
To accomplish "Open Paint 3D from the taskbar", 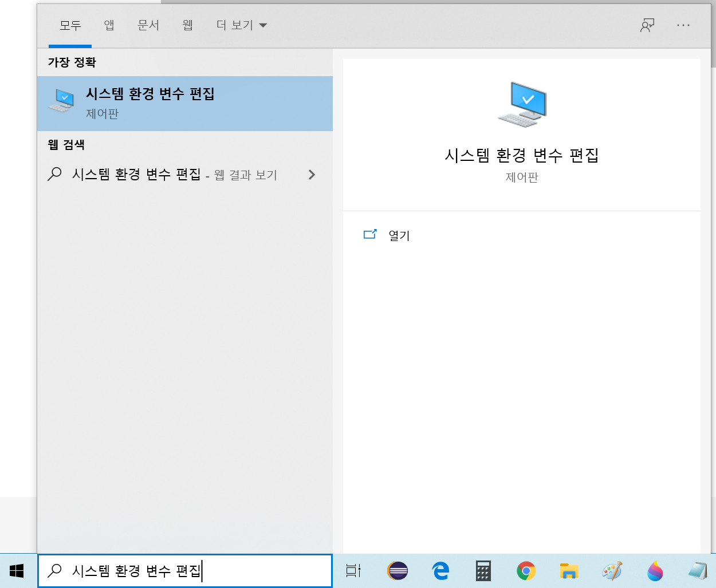I will pos(655,571).
